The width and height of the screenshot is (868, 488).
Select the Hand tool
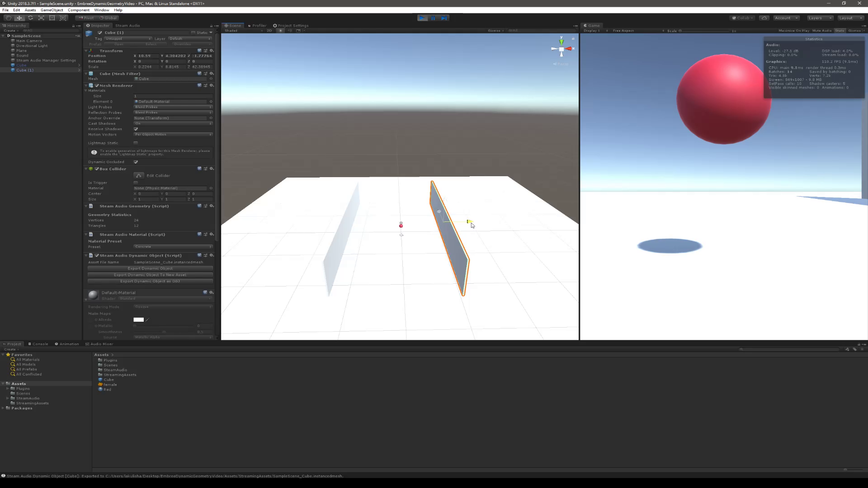pos(8,18)
